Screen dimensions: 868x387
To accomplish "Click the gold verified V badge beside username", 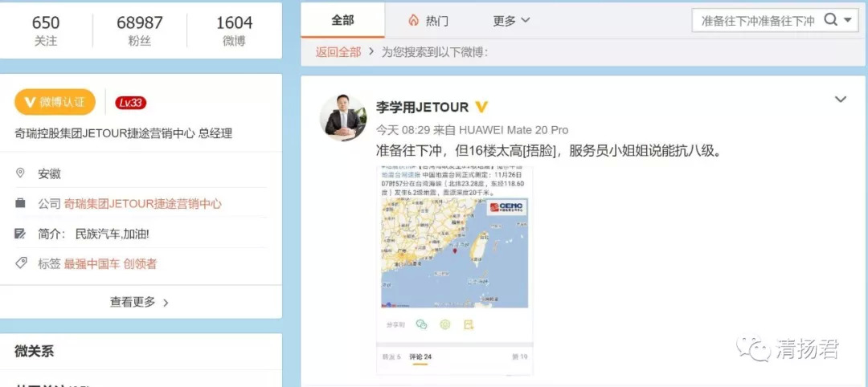I will (x=481, y=107).
